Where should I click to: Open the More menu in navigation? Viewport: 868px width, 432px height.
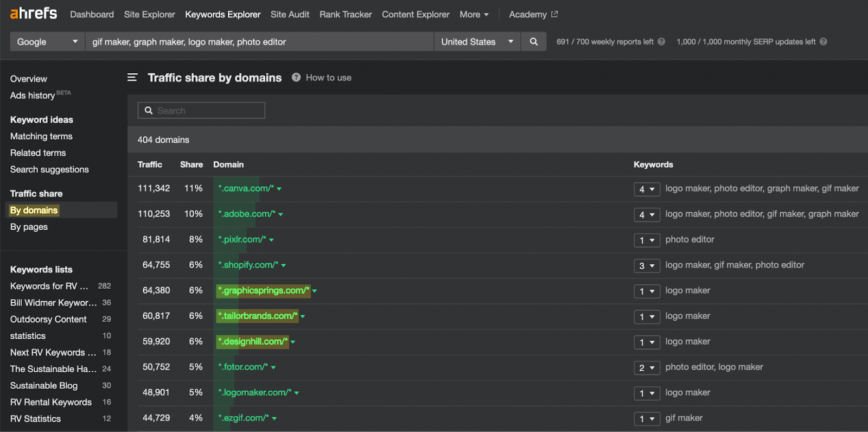(x=474, y=15)
